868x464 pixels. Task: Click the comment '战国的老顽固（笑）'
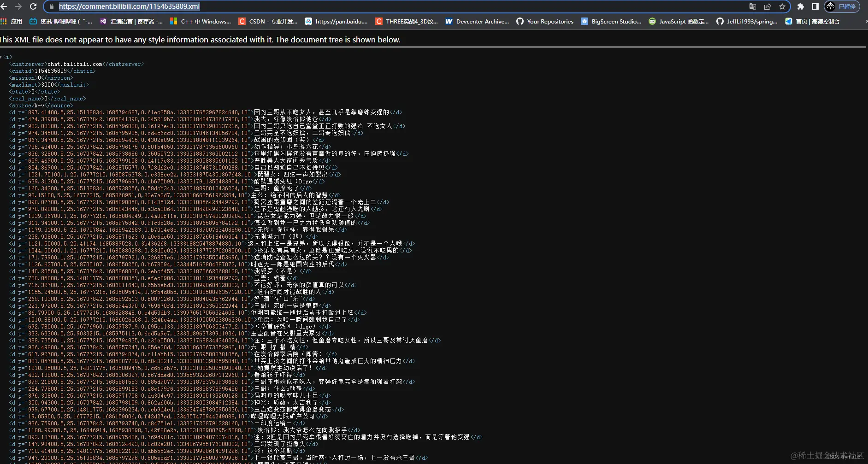coord(283,140)
